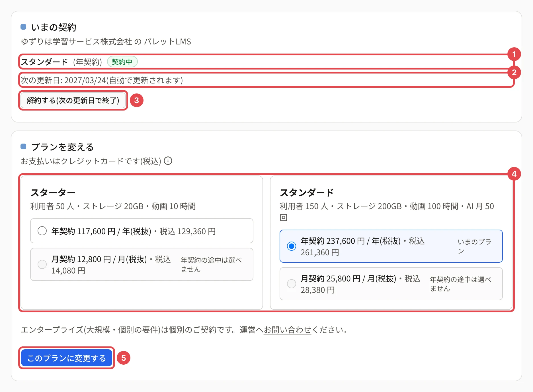This screenshot has width=533, height=392.
Task: Select Starter annual contract 117,600 yen radio
Action: (x=42, y=231)
